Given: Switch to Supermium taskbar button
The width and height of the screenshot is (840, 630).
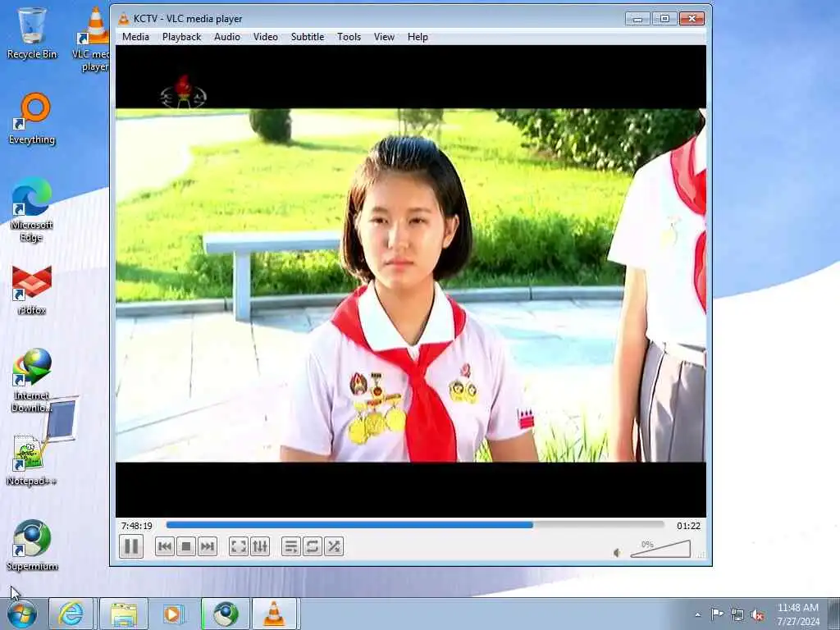Looking at the screenshot, I should click(226, 614).
